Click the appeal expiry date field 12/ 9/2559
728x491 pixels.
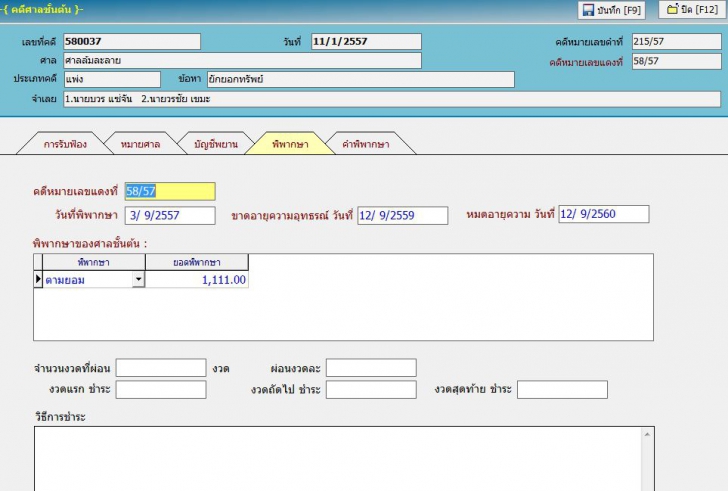tap(403, 215)
